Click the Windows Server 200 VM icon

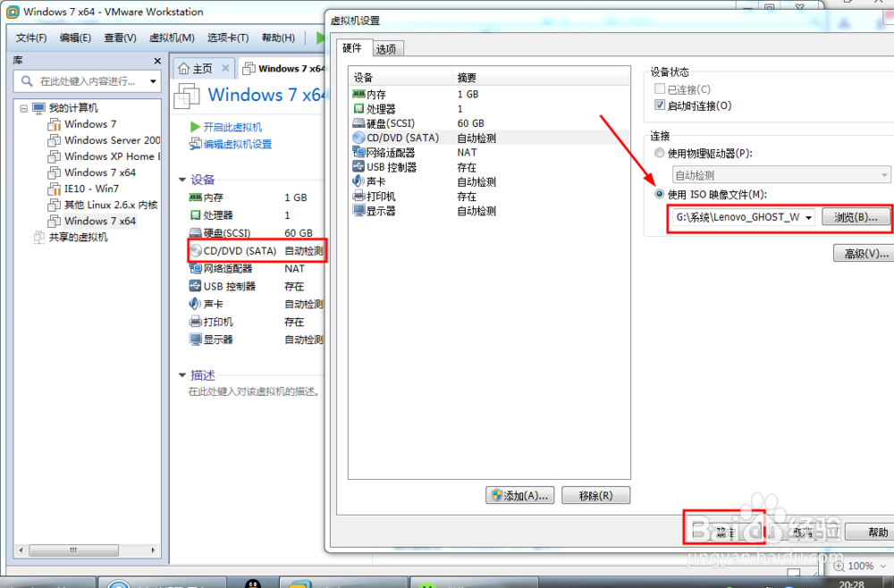(x=55, y=140)
